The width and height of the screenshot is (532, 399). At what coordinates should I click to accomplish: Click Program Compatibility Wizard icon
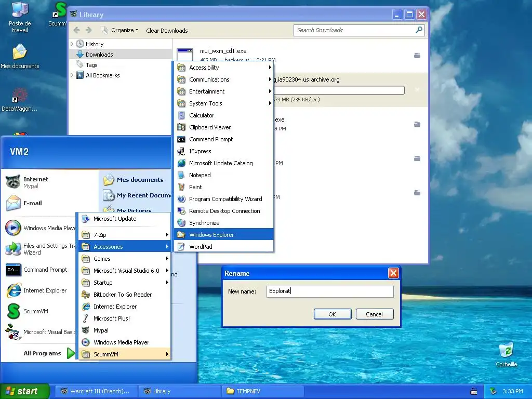tap(181, 199)
